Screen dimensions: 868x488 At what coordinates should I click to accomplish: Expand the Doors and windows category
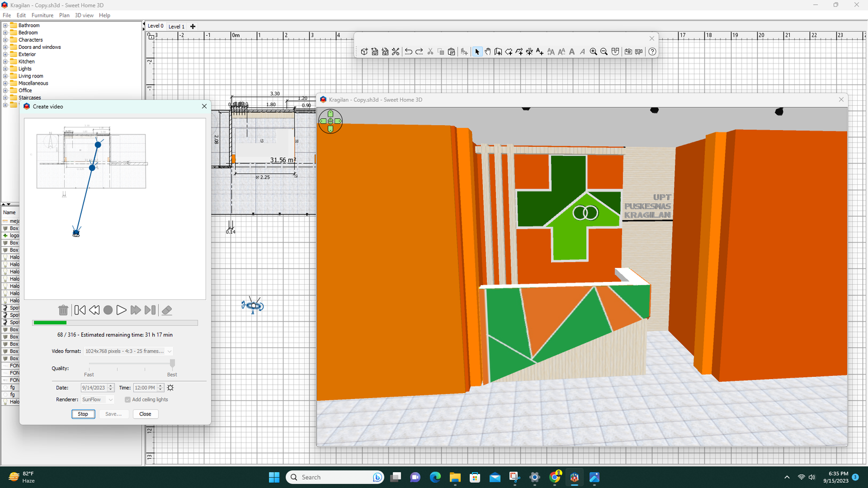pyautogui.click(x=5, y=47)
